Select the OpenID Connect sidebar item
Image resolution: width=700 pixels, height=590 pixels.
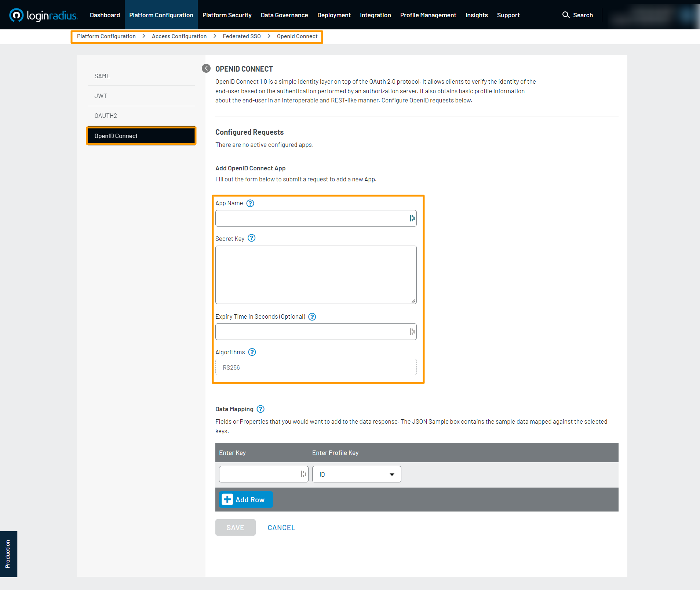[141, 136]
